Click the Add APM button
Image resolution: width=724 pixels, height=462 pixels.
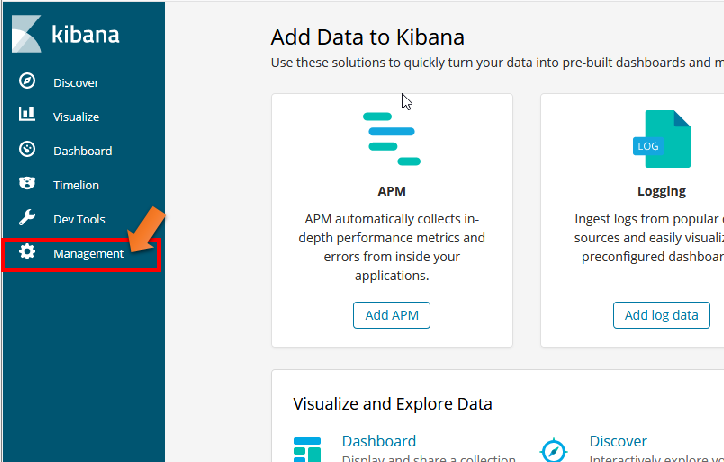pyautogui.click(x=392, y=315)
